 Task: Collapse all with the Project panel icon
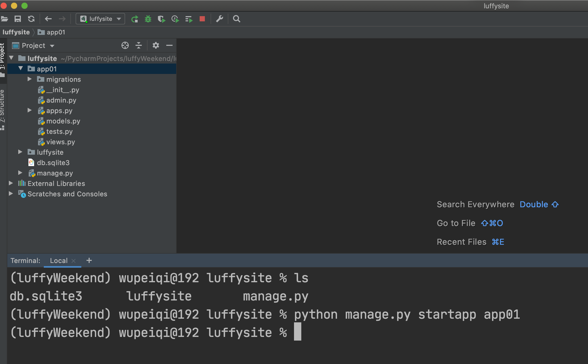139,46
